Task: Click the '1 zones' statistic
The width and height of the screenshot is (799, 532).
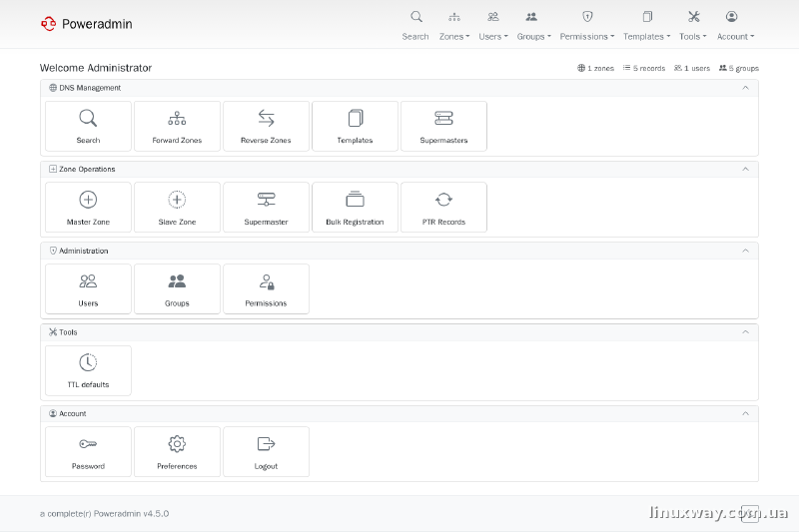Action: click(595, 68)
